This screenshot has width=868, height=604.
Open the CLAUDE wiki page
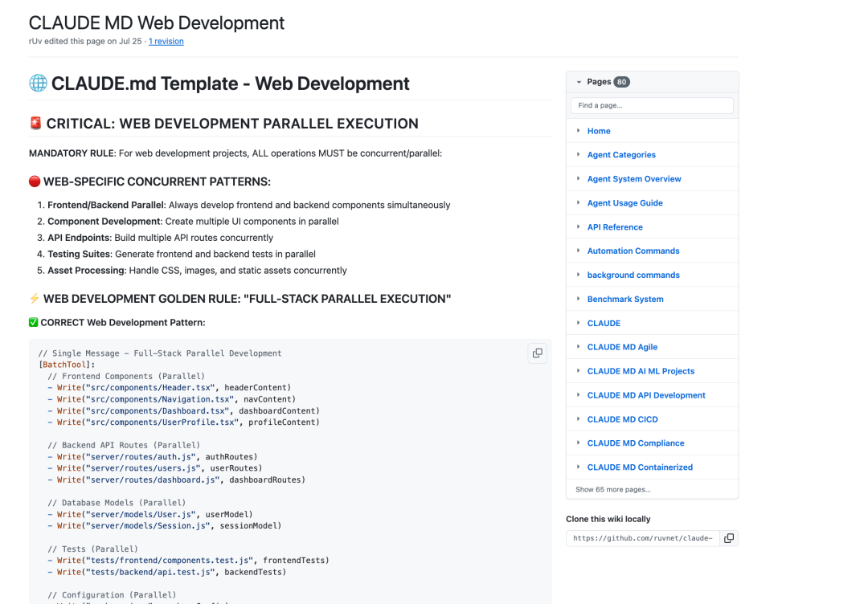(604, 323)
